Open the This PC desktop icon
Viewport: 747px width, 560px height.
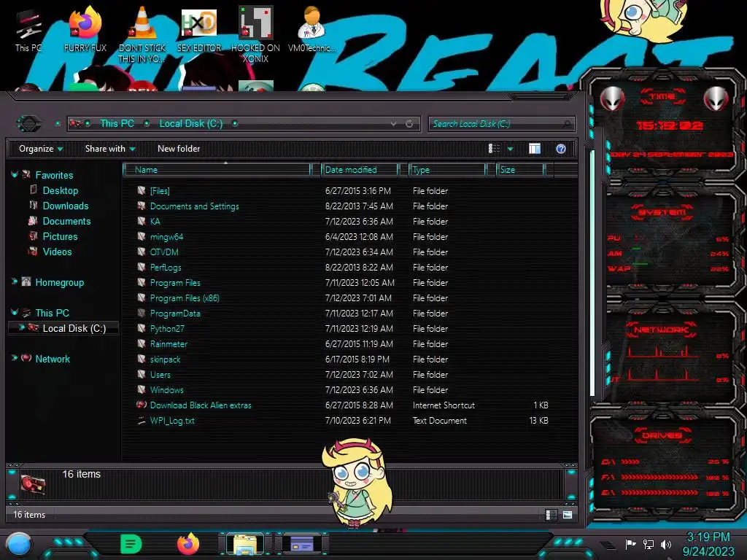point(28,31)
